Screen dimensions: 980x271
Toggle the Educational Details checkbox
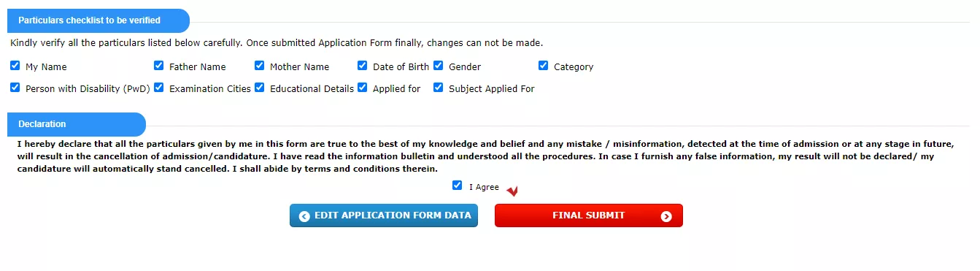coord(259,88)
